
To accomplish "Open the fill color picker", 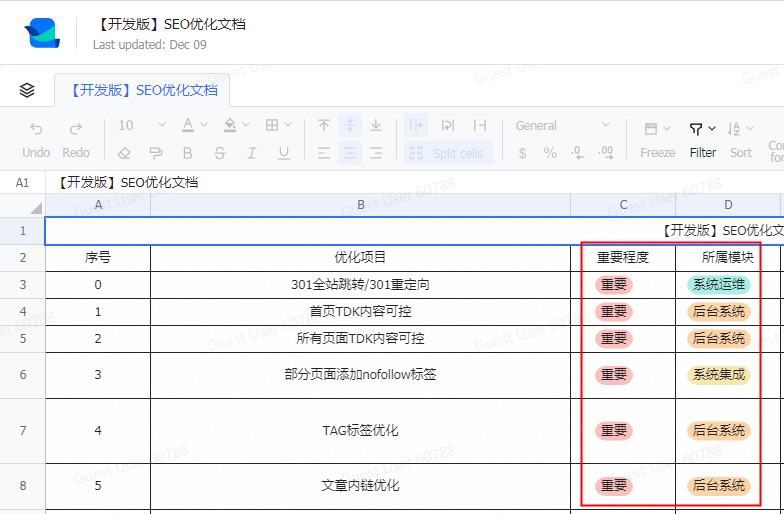I will pos(236,126).
